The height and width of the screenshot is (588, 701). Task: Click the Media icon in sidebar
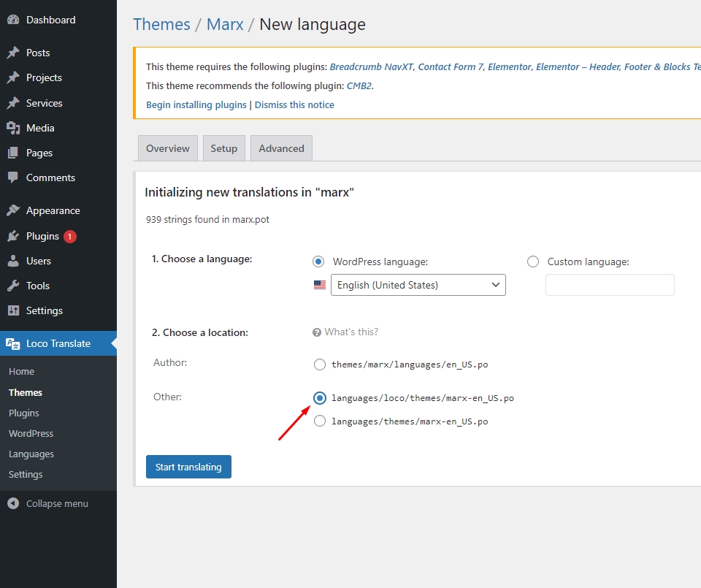click(13, 128)
